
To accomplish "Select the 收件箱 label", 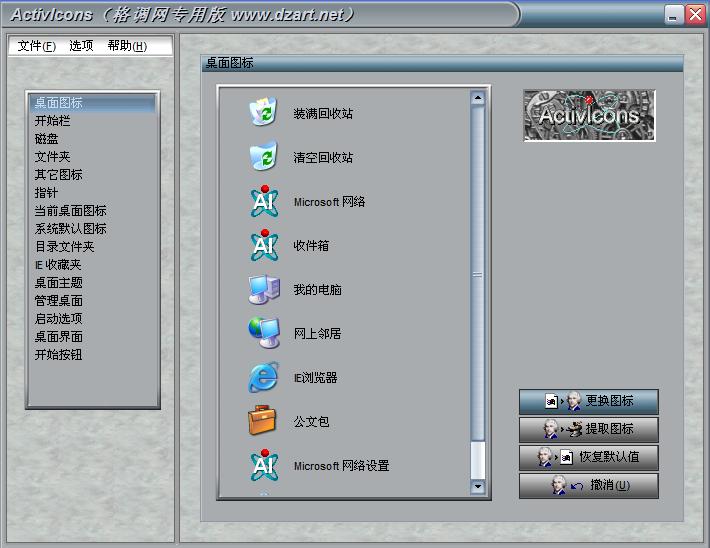I will 311,245.
